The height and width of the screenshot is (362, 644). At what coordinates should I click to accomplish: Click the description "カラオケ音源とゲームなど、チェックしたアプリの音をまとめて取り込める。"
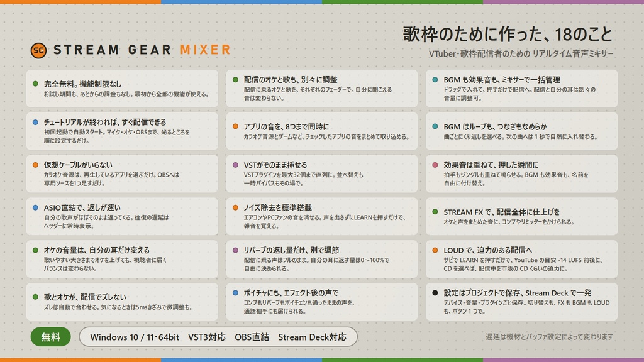point(326,136)
